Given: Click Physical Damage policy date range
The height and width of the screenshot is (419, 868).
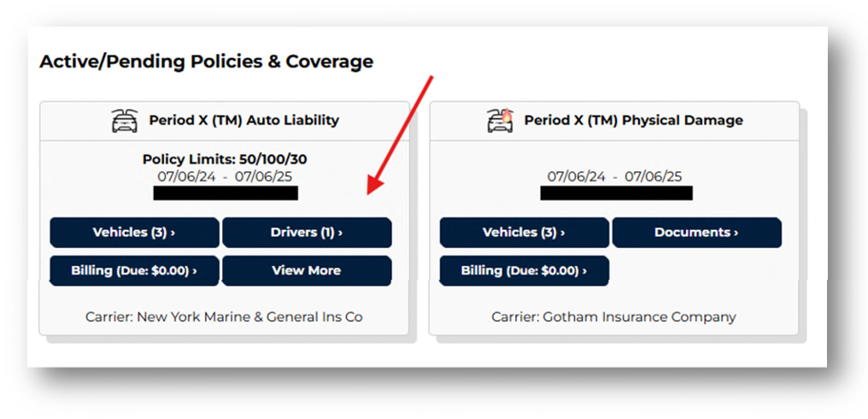Looking at the screenshot, I should (614, 177).
